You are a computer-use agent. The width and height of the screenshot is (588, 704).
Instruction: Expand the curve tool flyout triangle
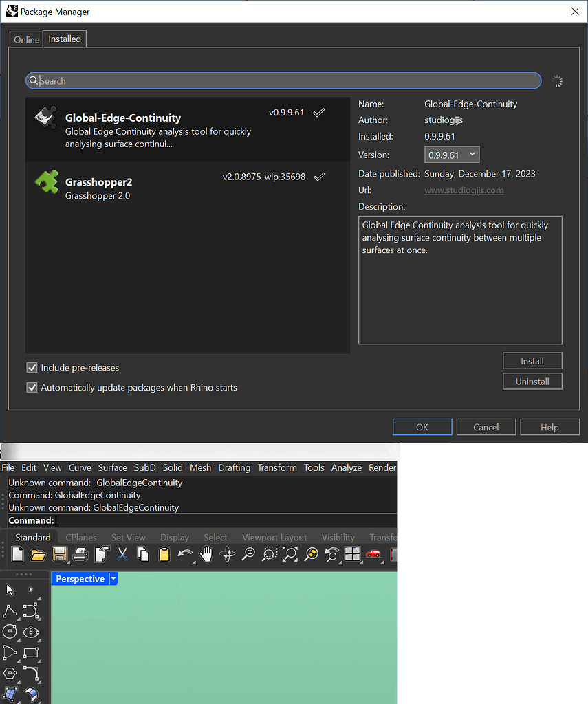[x=39, y=618]
